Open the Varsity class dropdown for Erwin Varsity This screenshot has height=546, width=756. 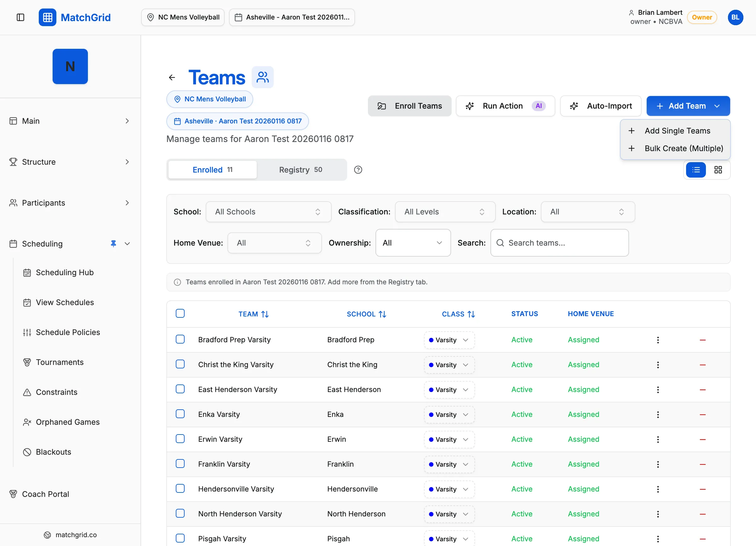[x=449, y=439]
